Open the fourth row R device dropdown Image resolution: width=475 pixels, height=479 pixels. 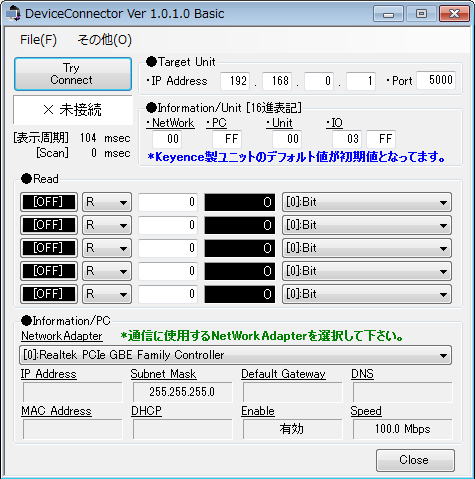pyautogui.click(x=107, y=271)
